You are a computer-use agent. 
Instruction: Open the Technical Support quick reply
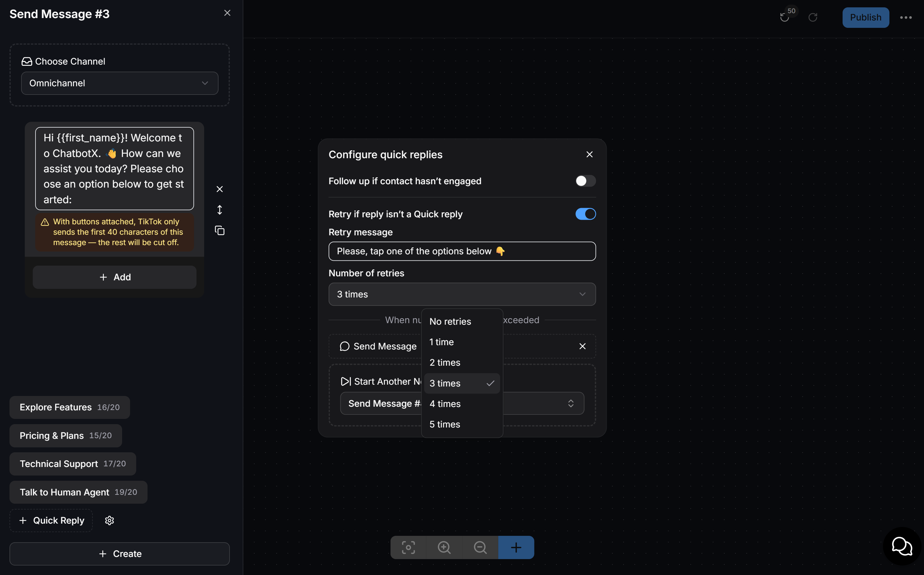click(x=73, y=464)
